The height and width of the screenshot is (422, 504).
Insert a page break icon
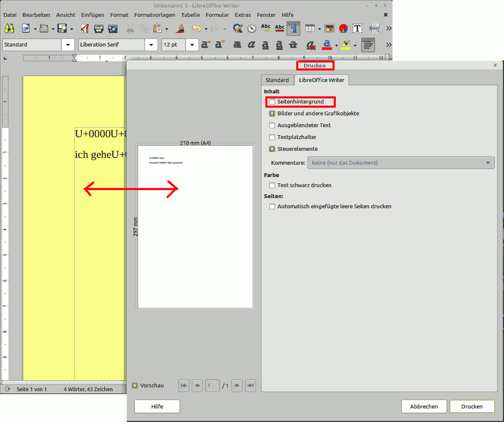374,29
